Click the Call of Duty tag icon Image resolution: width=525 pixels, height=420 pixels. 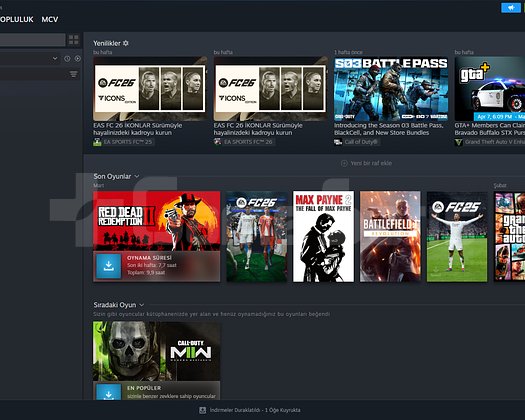338,142
